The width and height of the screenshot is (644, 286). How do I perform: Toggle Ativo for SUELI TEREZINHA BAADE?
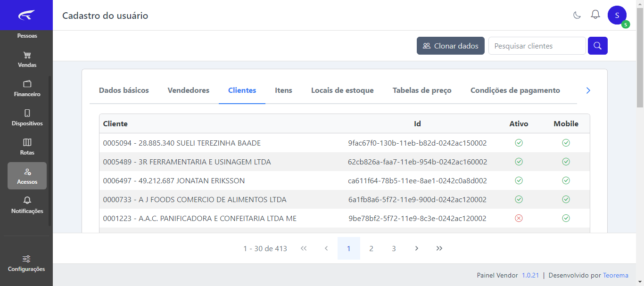(x=519, y=143)
